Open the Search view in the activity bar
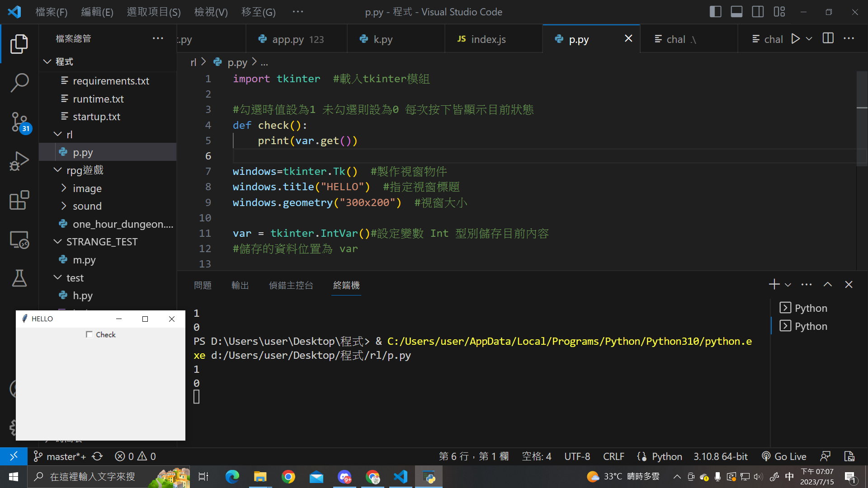Screen dimensions: 868x488 [19, 83]
